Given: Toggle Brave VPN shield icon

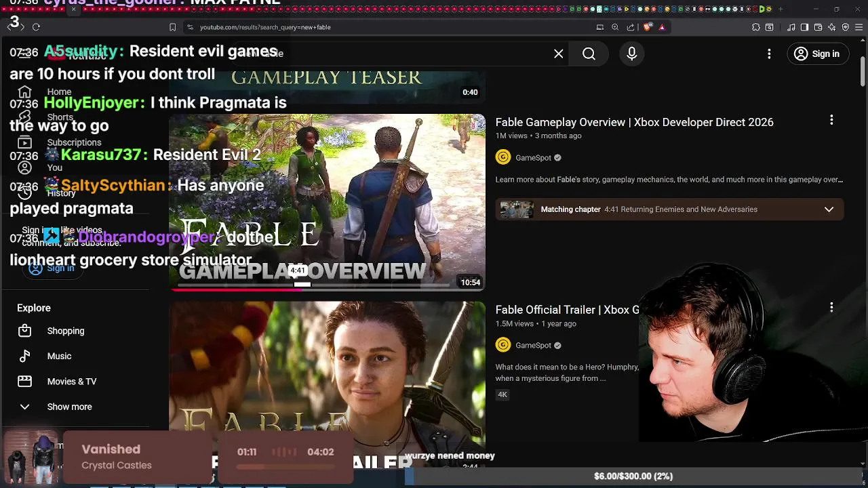Looking at the screenshot, I should point(845,27).
